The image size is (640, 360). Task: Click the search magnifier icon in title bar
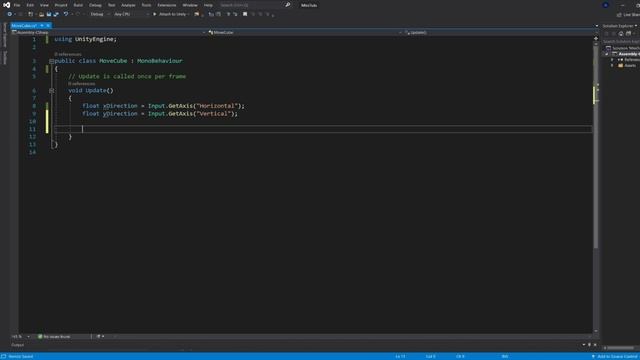click(x=287, y=5)
